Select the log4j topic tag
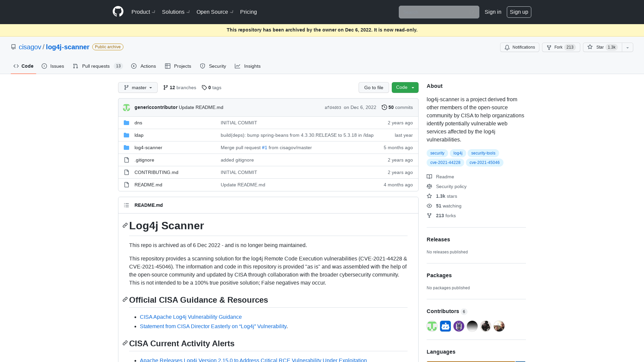The height and width of the screenshot is (362, 644). (x=458, y=153)
